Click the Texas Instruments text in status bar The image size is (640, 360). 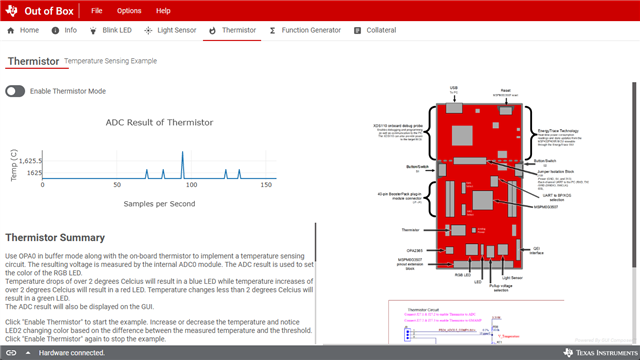[x=606, y=353]
